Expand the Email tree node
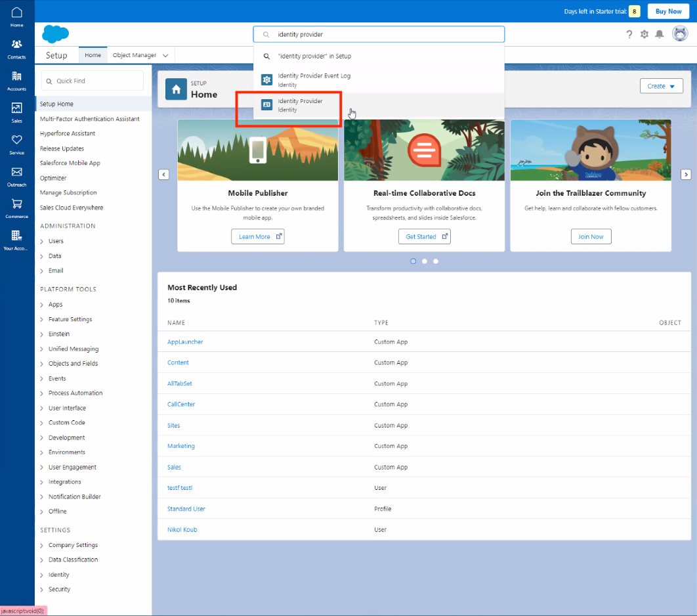Screen dimensions: 697x616 42,271
